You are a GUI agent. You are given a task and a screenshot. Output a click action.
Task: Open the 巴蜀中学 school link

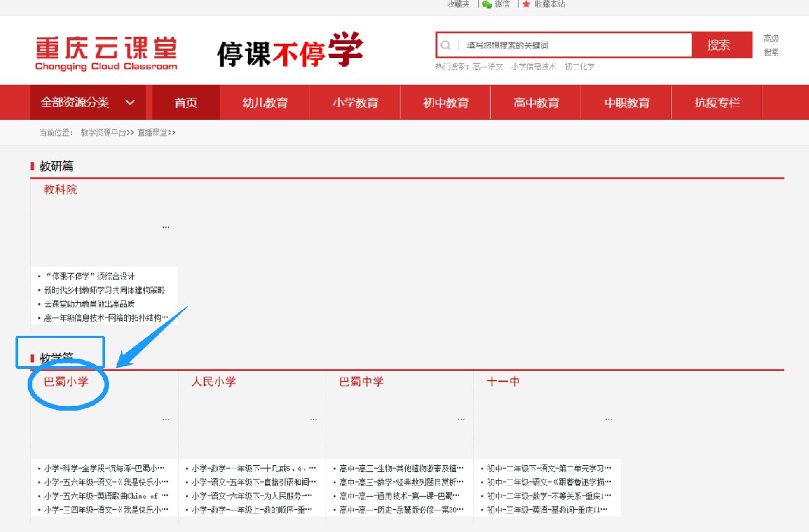(x=361, y=382)
